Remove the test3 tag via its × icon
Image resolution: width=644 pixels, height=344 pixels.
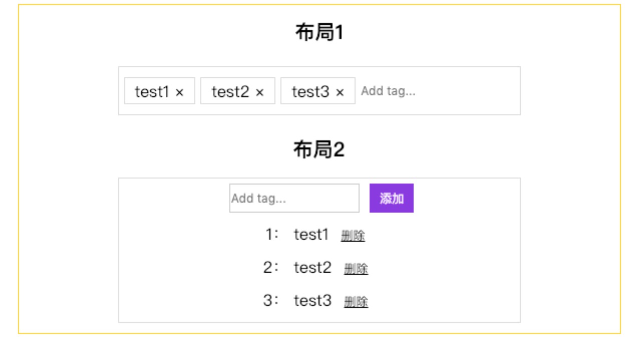(x=340, y=92)
